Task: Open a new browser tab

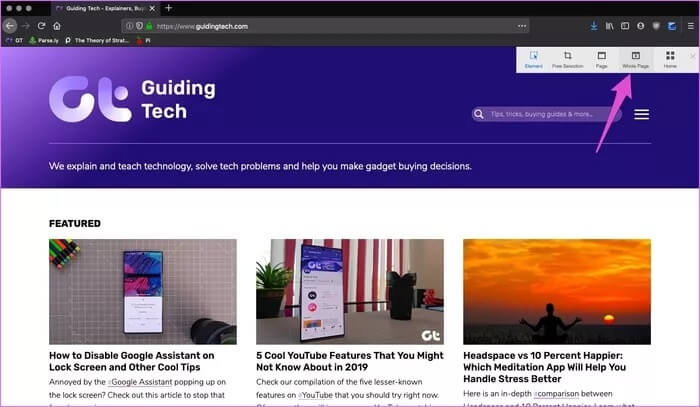Action: 168,8
